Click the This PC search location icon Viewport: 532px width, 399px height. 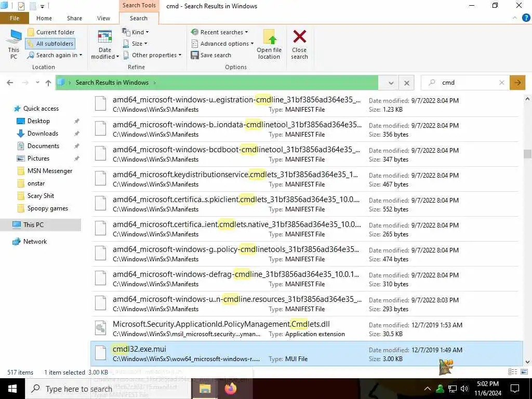point(14,45)
